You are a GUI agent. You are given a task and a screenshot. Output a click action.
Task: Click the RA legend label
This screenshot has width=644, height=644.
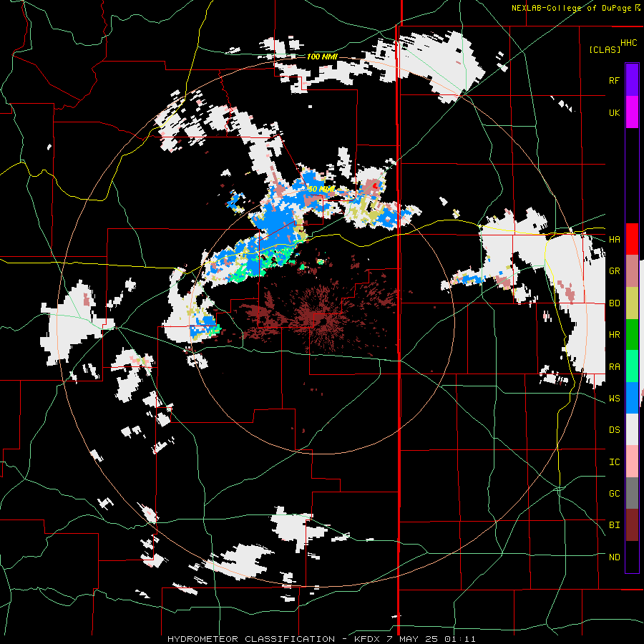click(614, 367)
